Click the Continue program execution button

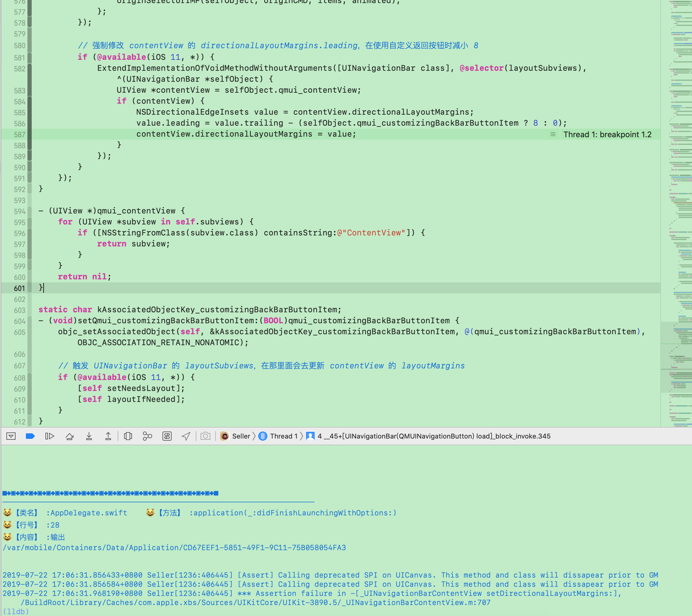(x=50, y=436)
